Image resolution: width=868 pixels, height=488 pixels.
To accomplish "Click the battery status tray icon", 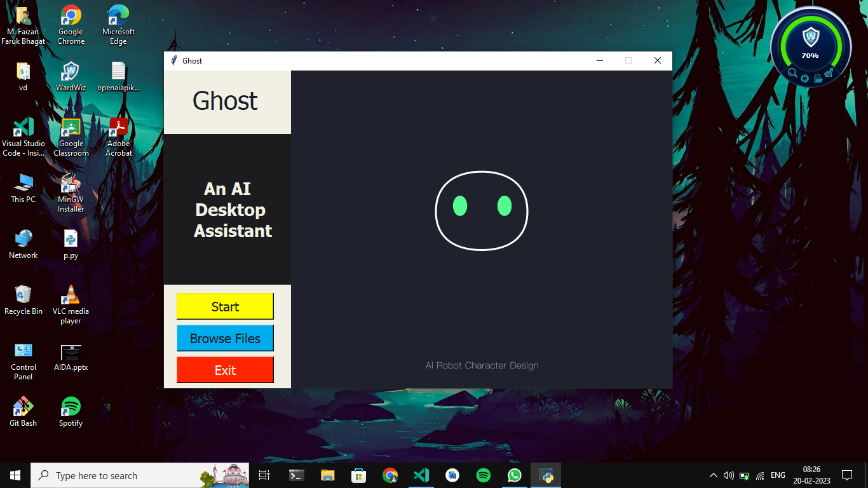I will [x=743, y=475].
